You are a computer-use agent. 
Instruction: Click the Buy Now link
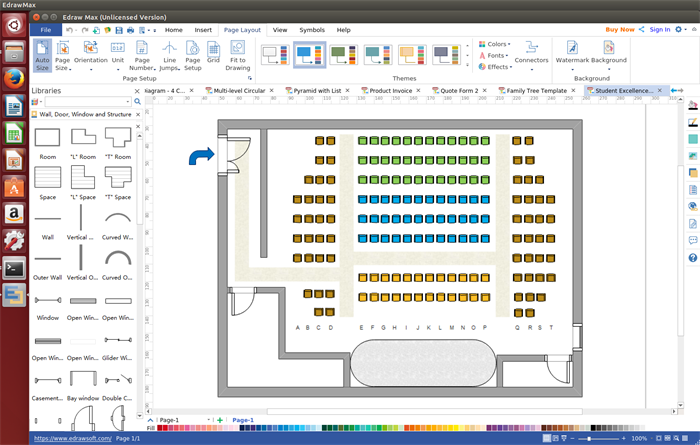[619, 30]
